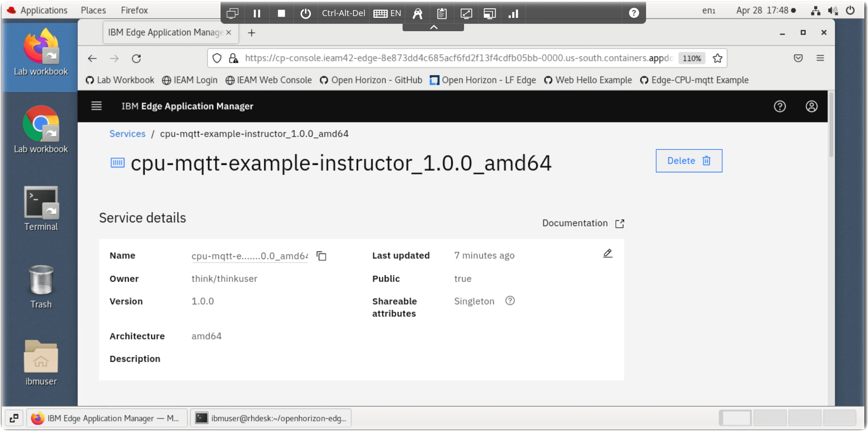Open the Web Hello Example bookmark
868x431 pixels.
point(588,80)
